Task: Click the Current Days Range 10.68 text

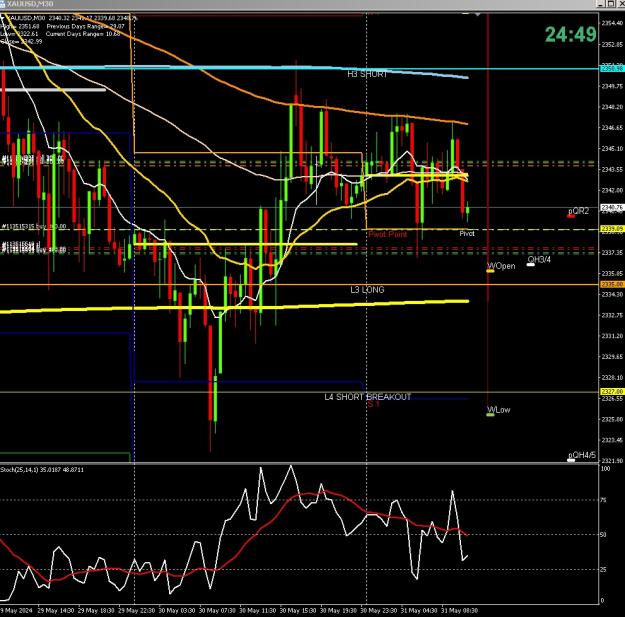Action: pyautogui.click(x=83, y=34)
